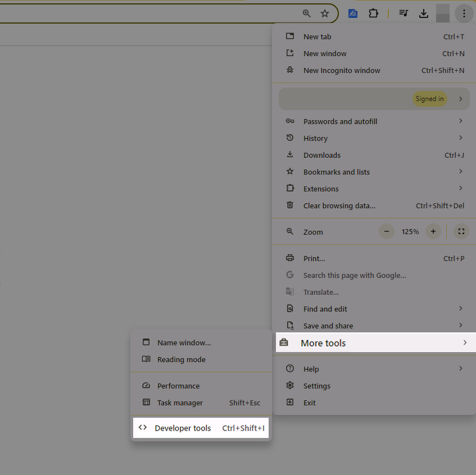Image resolution: width=476 pixels, height=475 pixels.
Task: Expand the signed-in profile row chevron
Action: [x=460, y=99]
